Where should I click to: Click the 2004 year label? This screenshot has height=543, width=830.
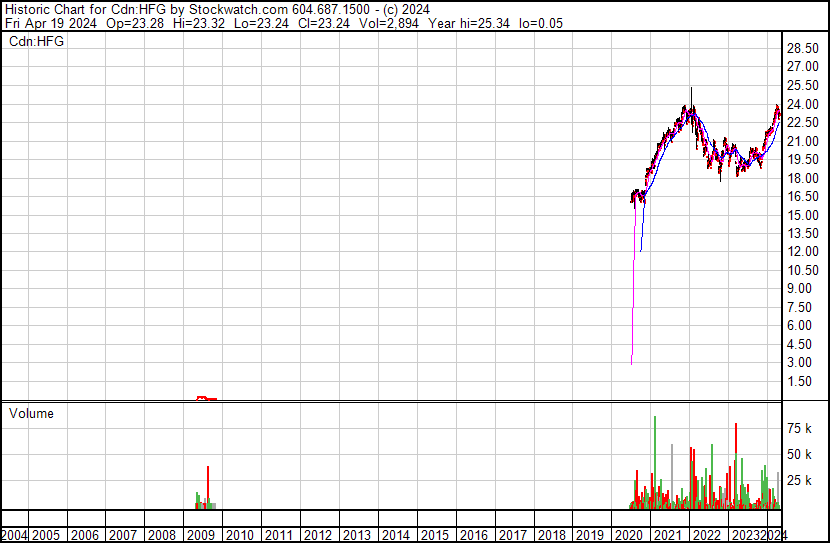click(x=15, y=535)
